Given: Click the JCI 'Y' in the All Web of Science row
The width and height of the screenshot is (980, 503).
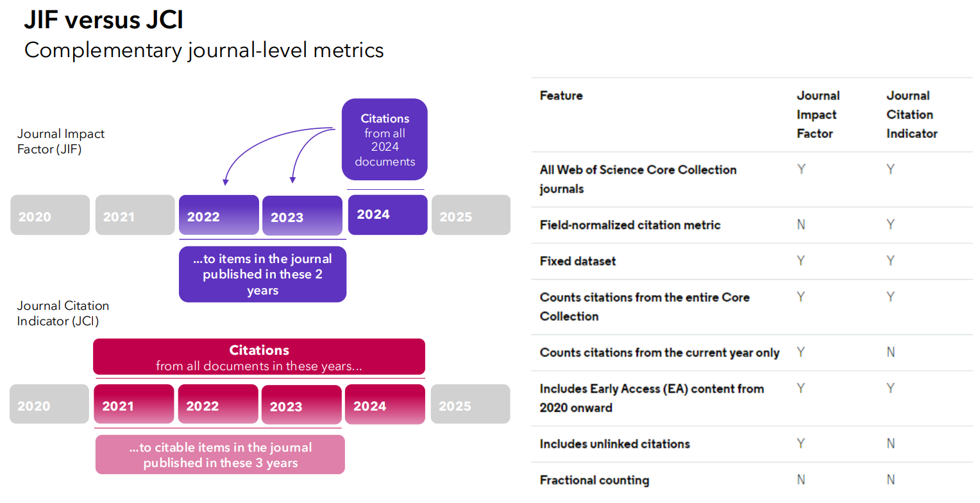Looking at the screenshot, I should tap(891, 169).
